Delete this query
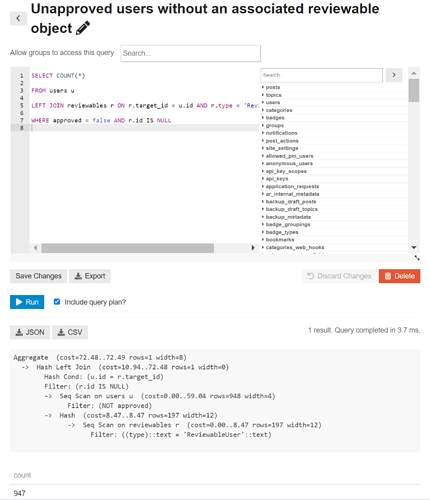This screenshot has height=500, width=430. click(x=399, y=276)
